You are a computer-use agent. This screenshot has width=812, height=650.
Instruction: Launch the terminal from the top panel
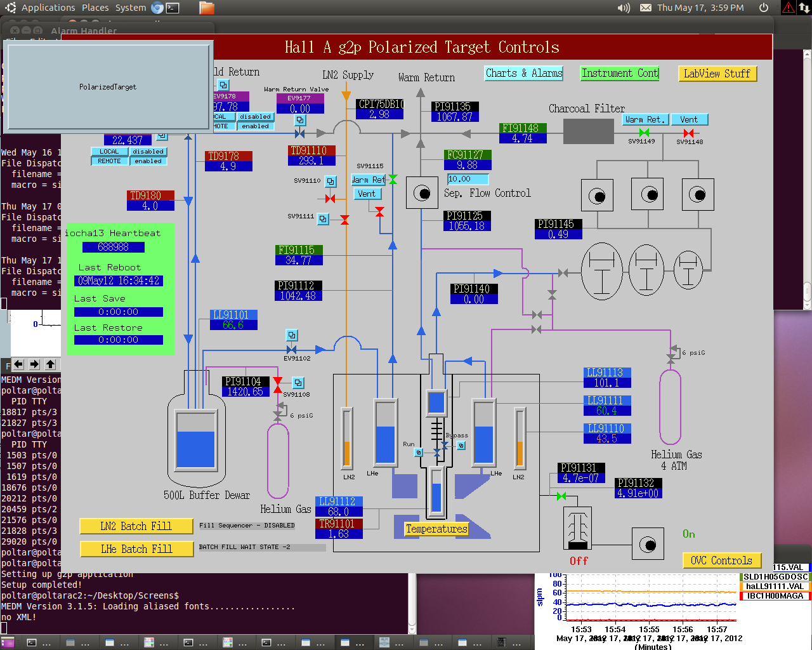pos(173,8)
